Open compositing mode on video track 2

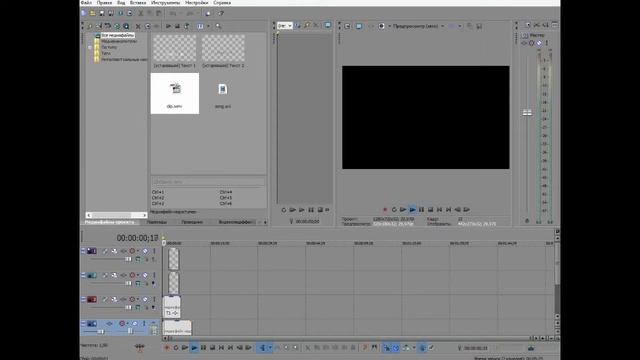[138, 283]
